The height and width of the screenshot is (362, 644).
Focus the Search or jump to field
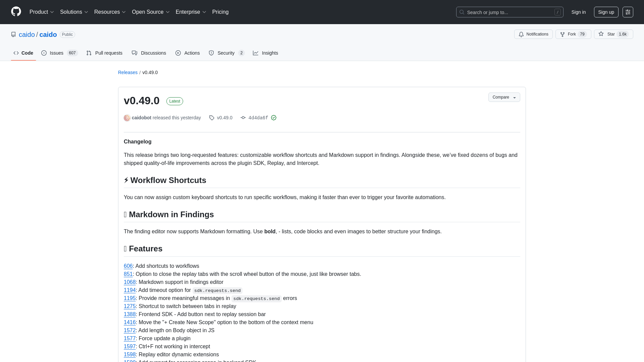click(509, 12)
